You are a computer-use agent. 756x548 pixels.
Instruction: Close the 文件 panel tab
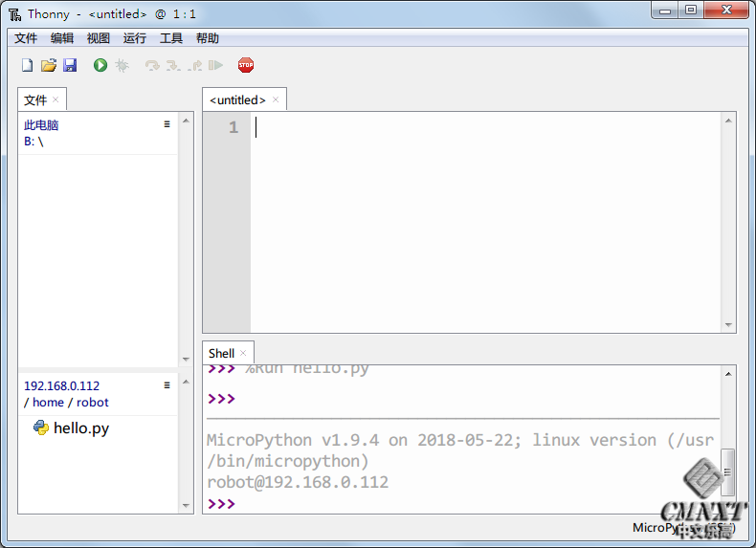coord(56,99)
